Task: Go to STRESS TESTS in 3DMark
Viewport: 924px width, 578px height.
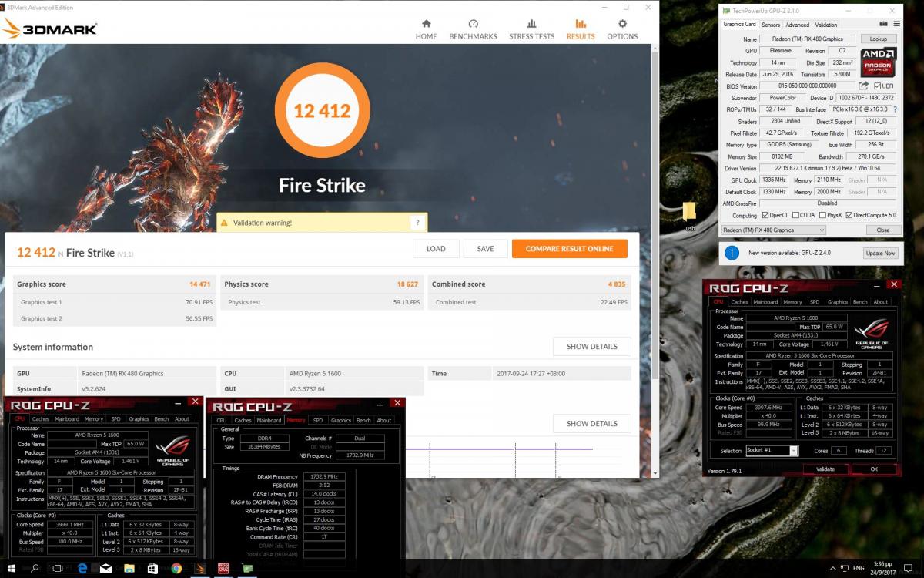Action: [x=531, y=29]
